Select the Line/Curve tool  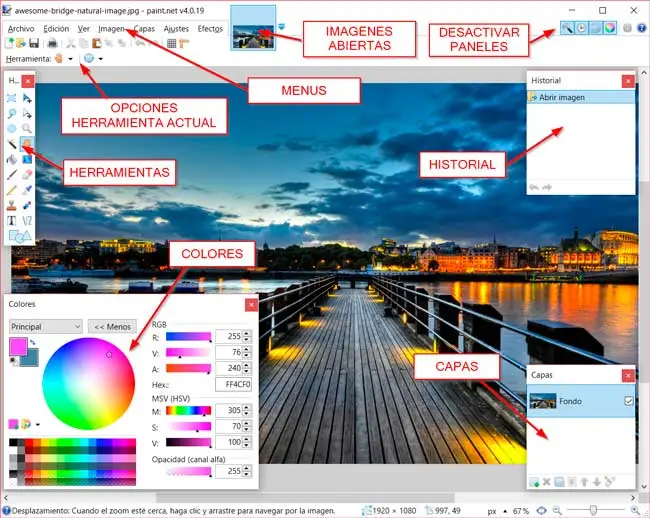coord(27,220)
